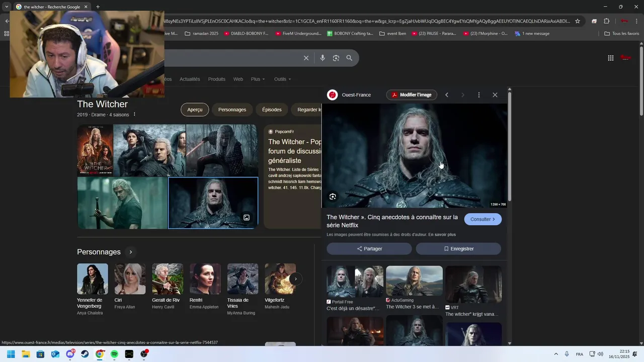644x362 pixels.
Task: Click the Chrome taskbar icon
Action: pos(100,354)
